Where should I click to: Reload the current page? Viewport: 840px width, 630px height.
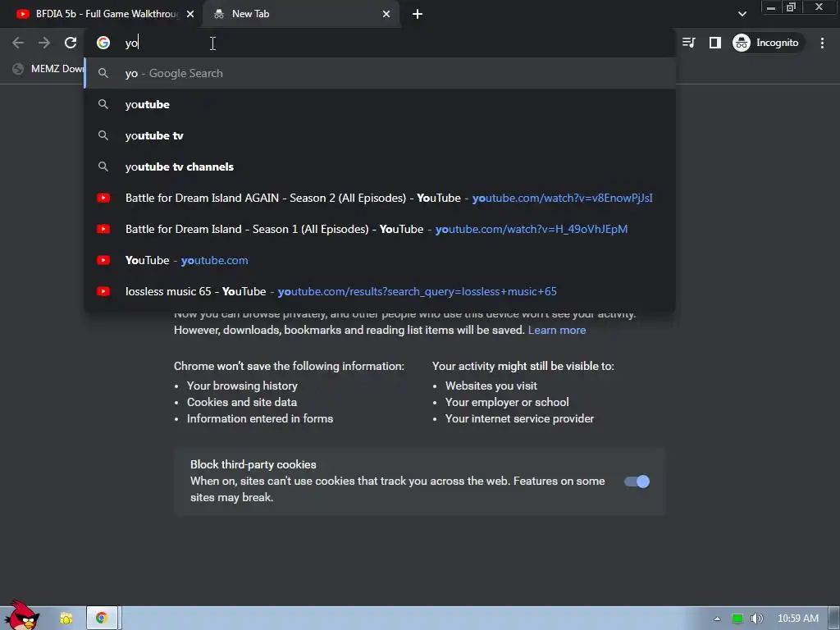tap(71, 43)
